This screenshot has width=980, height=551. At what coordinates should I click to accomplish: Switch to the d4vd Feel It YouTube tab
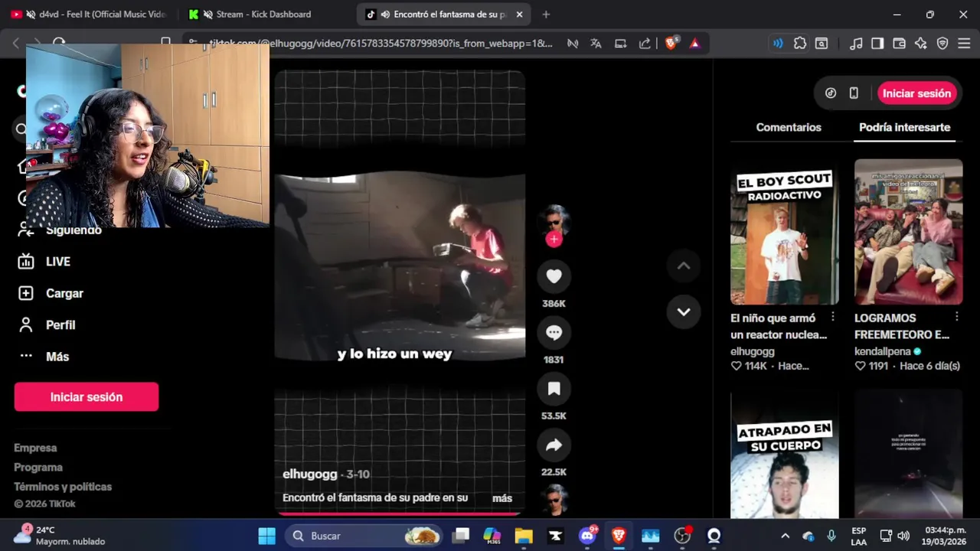click(x=90, y=14)
